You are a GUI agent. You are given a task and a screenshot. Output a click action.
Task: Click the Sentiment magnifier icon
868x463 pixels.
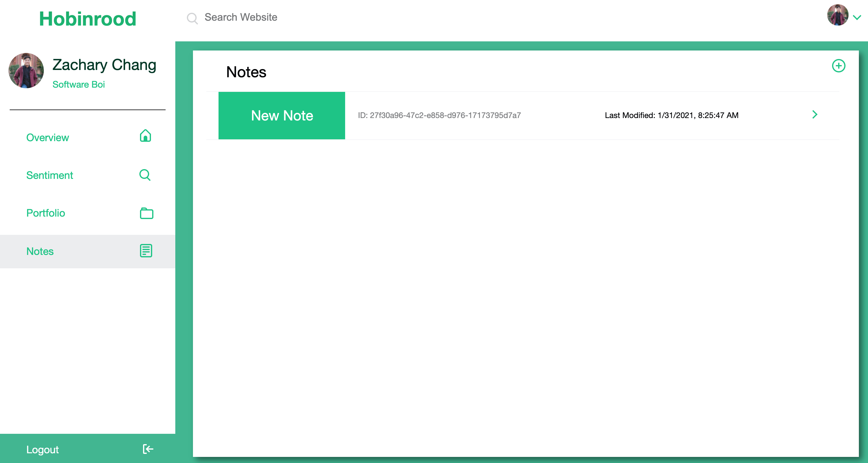pyautogui.click(x=145, y=175)
